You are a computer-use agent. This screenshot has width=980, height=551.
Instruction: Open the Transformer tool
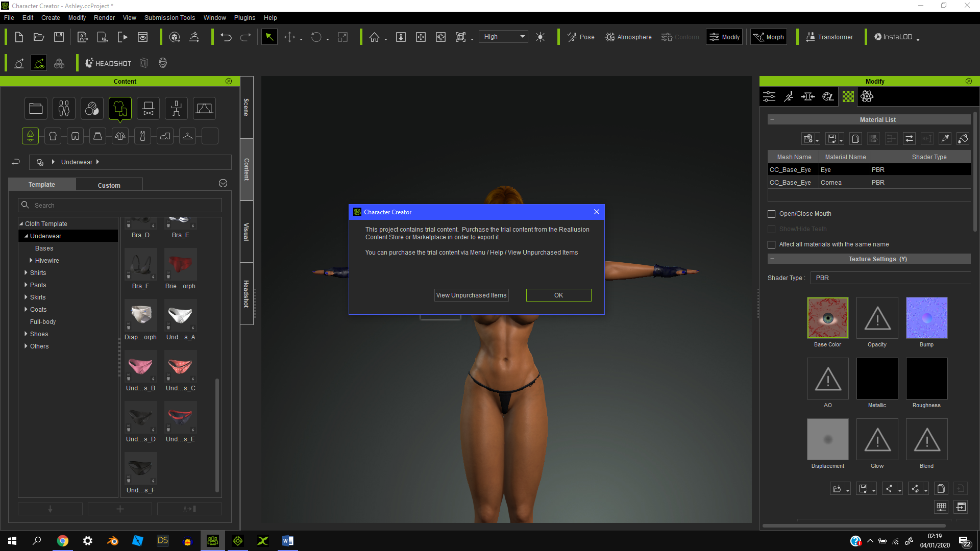tap(829, 37)
